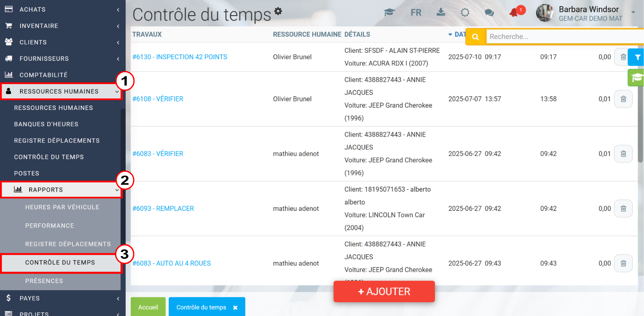Click the Recherche search input field
Viewport: 644px width, 316px height.
click(x=565, y=37)
